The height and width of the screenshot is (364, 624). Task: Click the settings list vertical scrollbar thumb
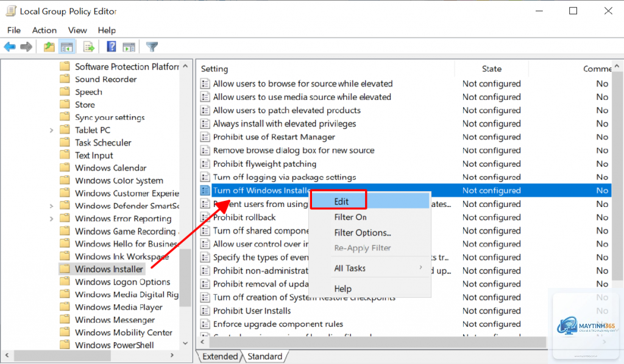pos(617,177)
